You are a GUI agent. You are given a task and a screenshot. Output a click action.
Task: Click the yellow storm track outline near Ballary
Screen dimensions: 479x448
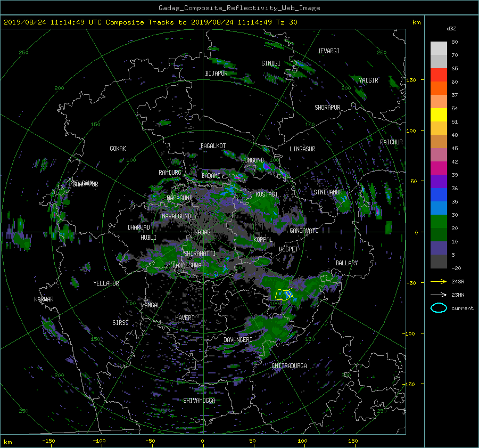click(x=284, y=295)
